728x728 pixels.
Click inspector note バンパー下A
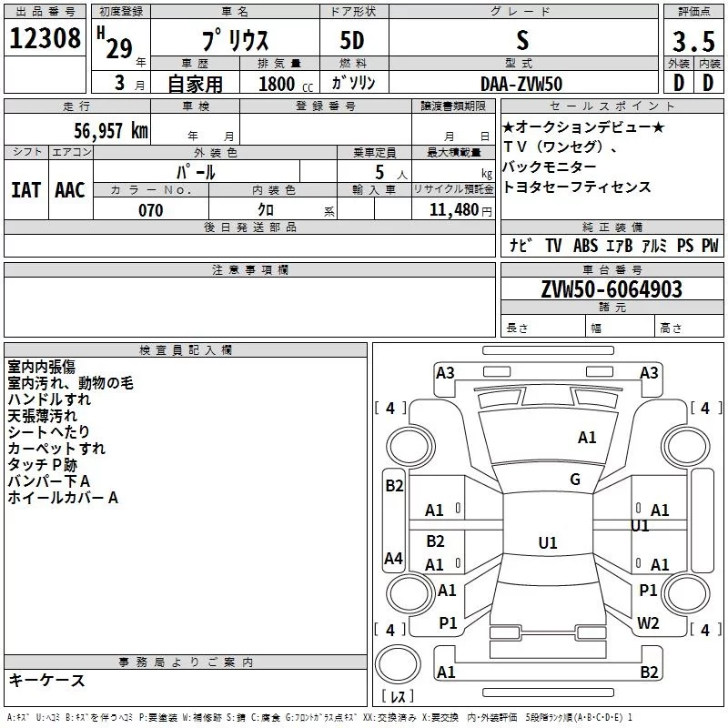(x=49, y=481)
